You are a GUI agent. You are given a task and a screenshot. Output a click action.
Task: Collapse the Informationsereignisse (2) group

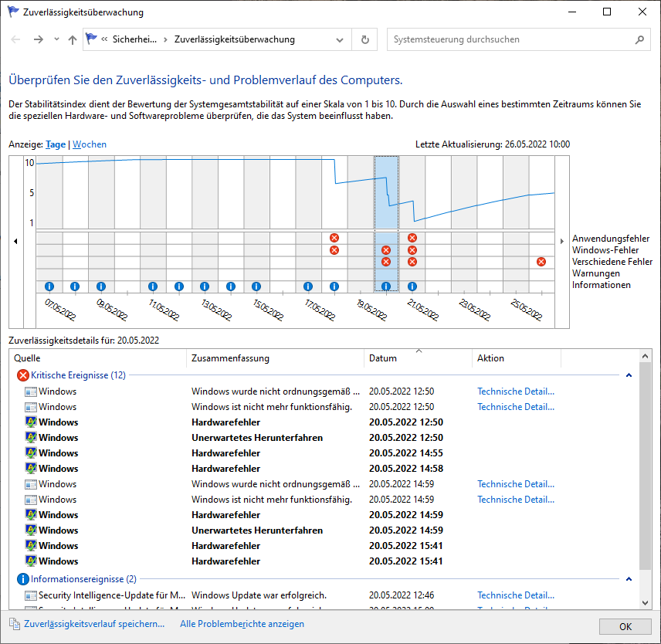(629, 579)
